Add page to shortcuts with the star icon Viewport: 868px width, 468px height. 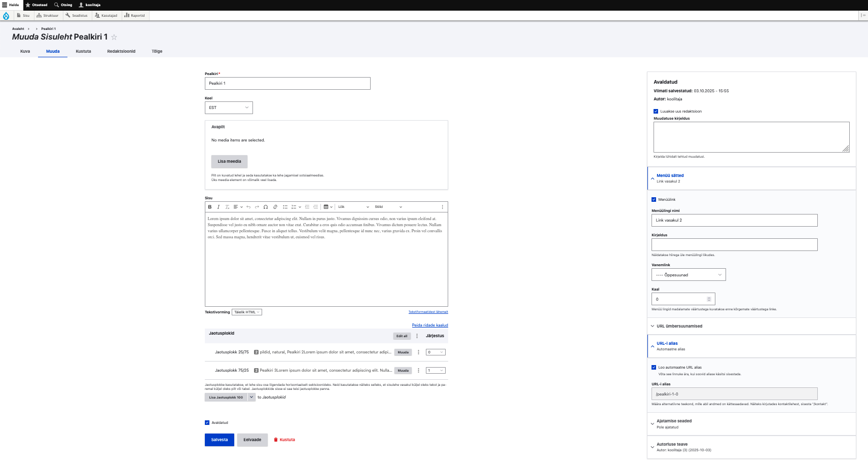coord(114,37)
